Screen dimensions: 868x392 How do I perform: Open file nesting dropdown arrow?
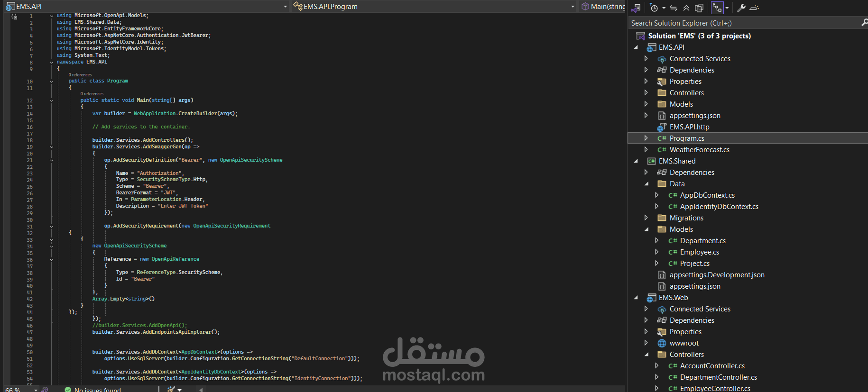coord(727,8)
